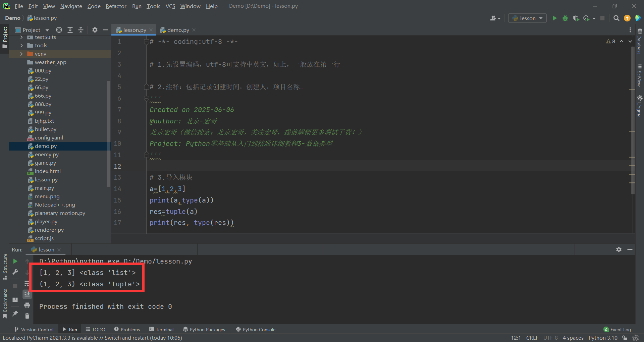Open the Terminal tool window
This screenshot has width=644, height=342.
click(161, 330)
